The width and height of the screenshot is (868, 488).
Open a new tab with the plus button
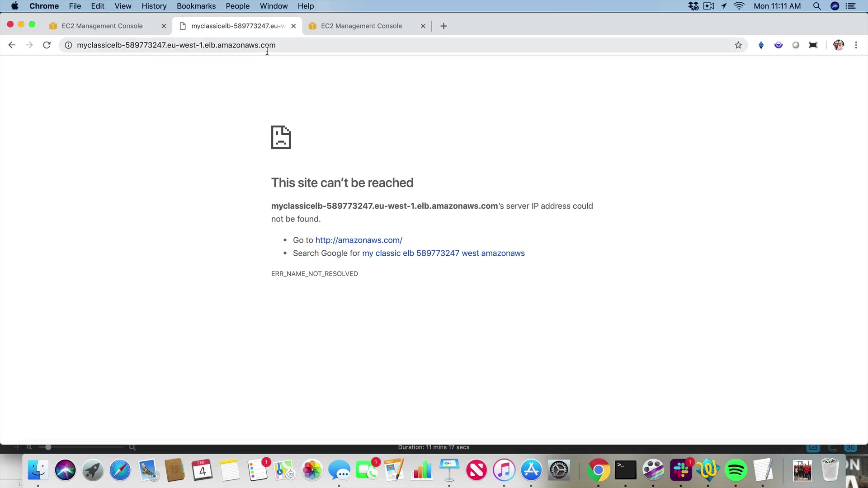[x=443, y=26]
